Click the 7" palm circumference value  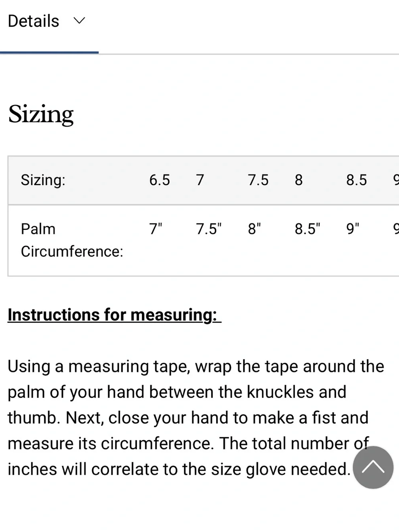(x=156, y=229)
